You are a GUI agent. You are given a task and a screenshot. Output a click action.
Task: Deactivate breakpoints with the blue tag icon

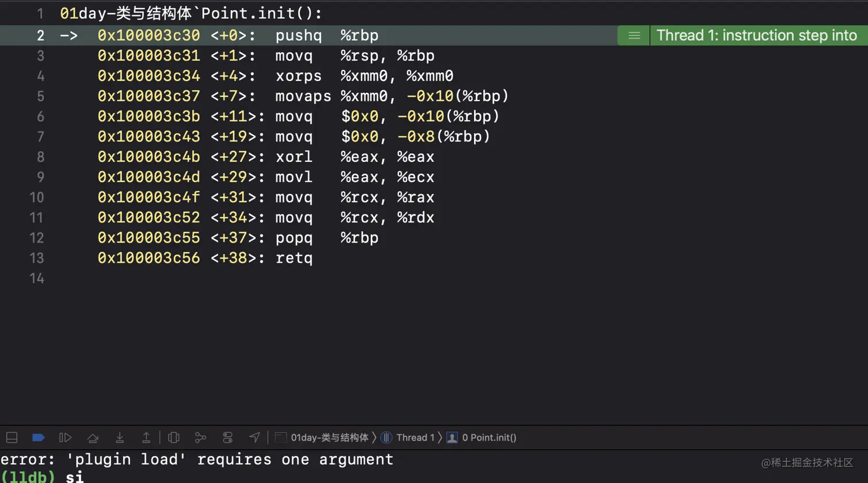pyautogui.click(x=38, y=438)
